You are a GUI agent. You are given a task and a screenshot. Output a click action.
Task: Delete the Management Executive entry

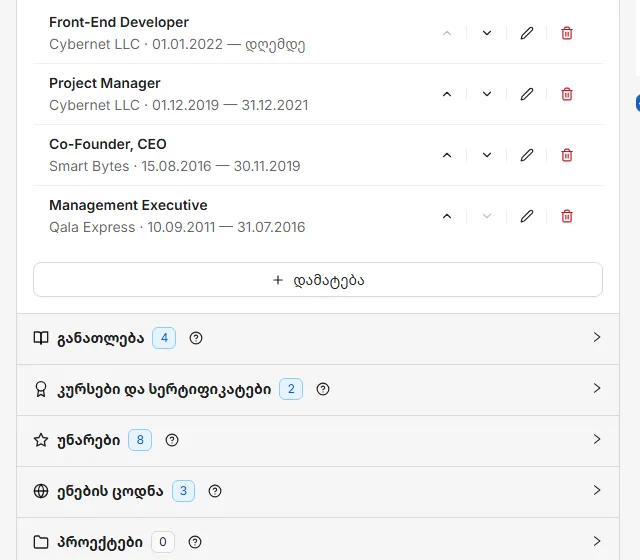[x=567, y=216]
